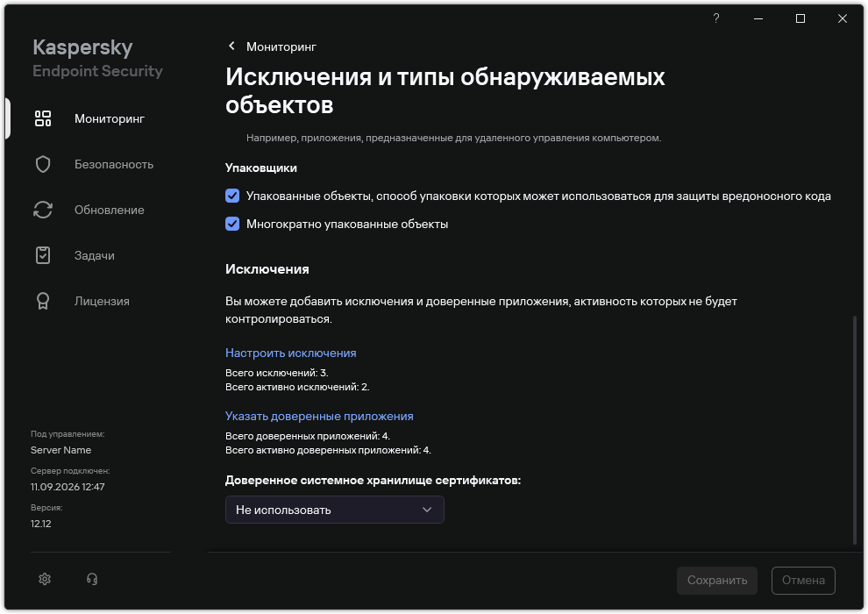Click the 'Endpoint Security' product subtitle
Screen dimensions: 868x614
coord(98,71)
